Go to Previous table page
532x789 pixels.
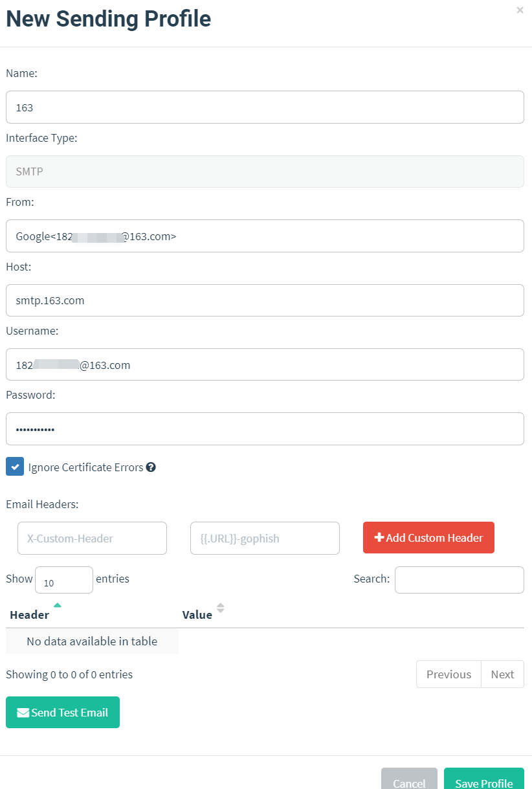(449, 674)
